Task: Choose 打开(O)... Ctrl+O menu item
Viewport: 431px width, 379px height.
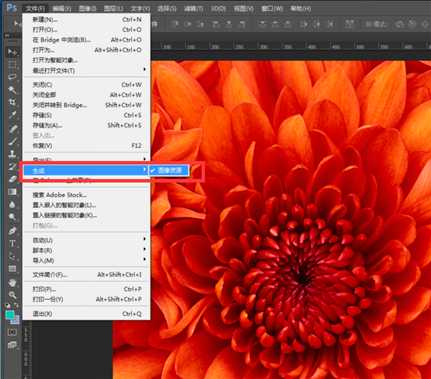Action: [87, 30]
